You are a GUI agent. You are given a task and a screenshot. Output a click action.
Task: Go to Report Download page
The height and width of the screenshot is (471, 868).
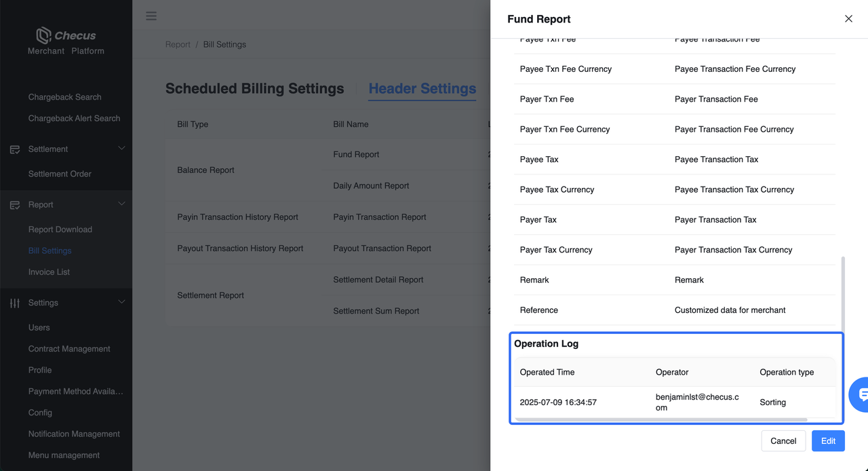[x=60, y=229]
